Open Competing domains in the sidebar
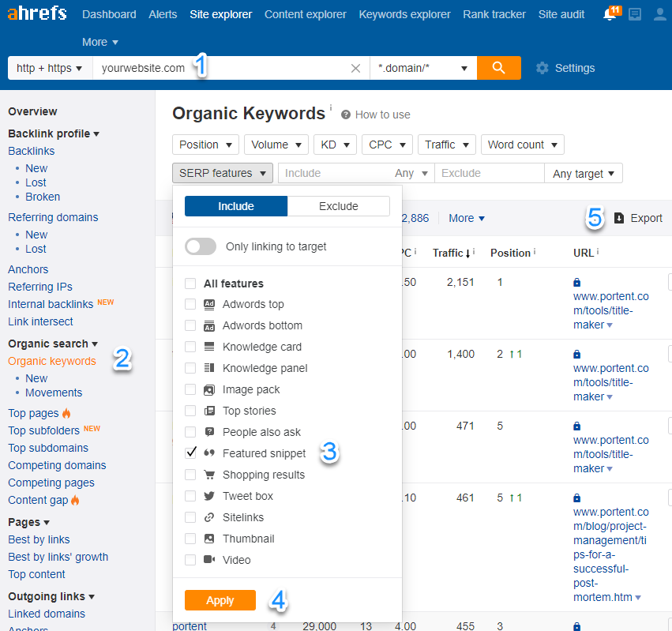 pos(57,465)
